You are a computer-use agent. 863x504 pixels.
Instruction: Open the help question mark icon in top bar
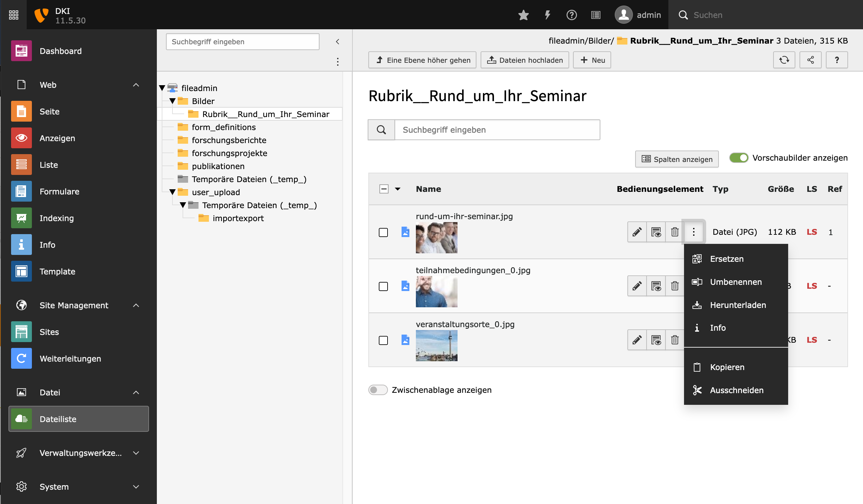click(x=571, y=15)
